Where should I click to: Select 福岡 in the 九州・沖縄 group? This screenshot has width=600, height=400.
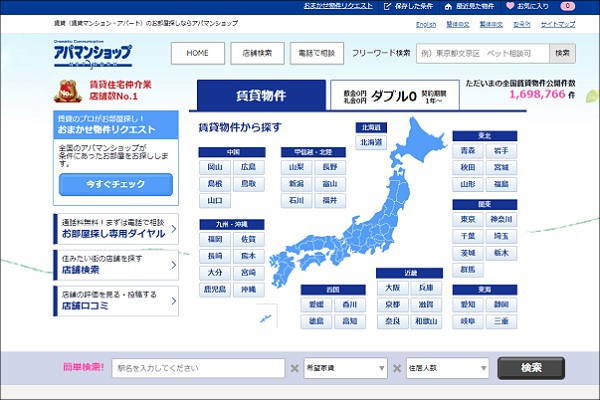(x=215, y=239)
